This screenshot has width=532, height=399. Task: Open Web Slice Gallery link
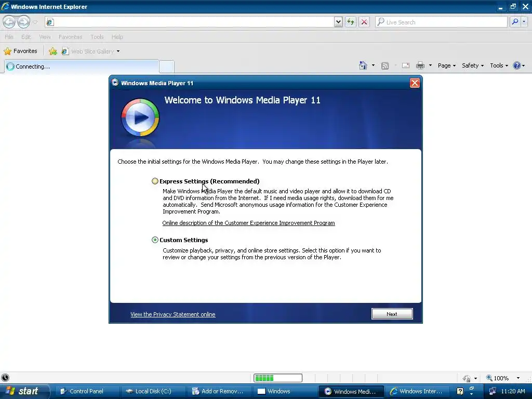[x=88, y=51]
